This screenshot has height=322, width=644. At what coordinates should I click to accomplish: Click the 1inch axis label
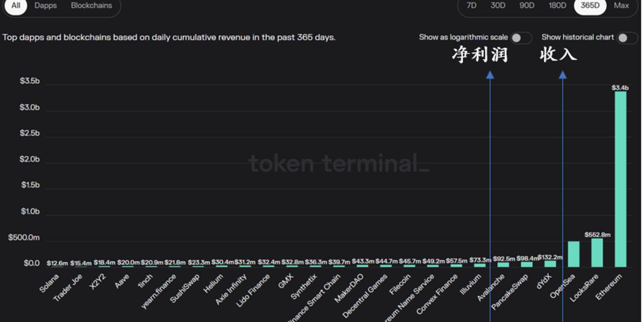pos(146,281)
